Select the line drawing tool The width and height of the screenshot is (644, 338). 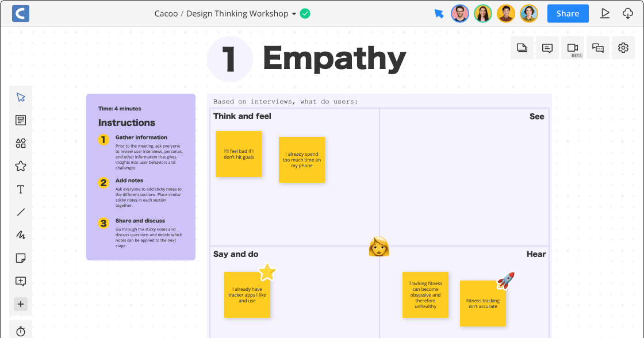[x=21, y=212]
